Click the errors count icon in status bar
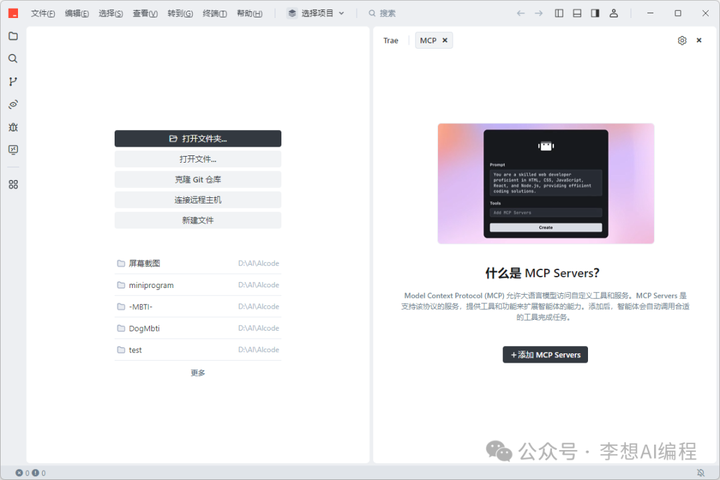The image size is (720, 480). 22,473
